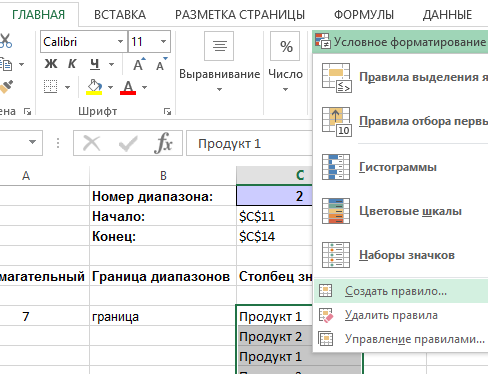Open Шрифт group dialog launcher
This screenshot has height=374, width=488.
[167, 111]
